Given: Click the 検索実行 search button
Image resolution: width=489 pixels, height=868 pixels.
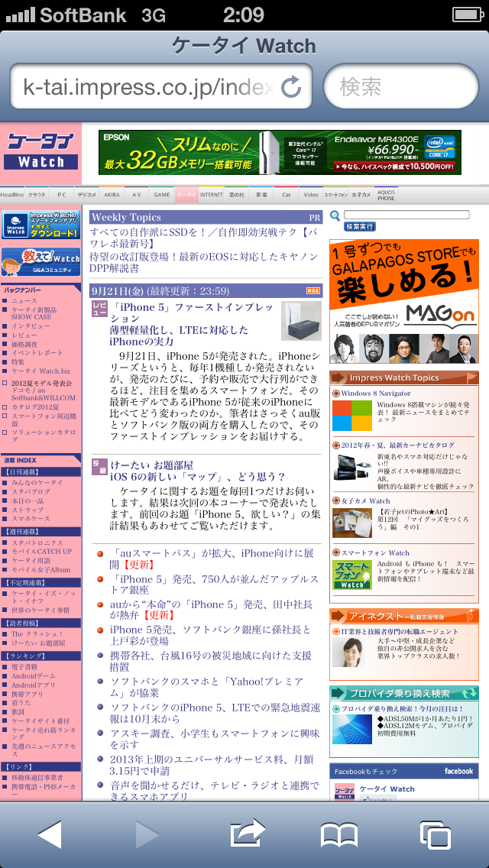Looking at the screenshot, I should coord(359,226).
